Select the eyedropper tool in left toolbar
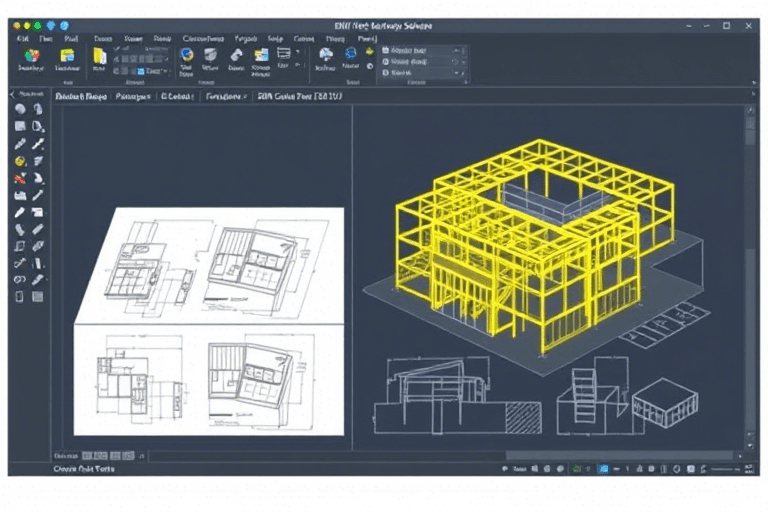This screenshot has height=512, width=768. pos(19,144)
